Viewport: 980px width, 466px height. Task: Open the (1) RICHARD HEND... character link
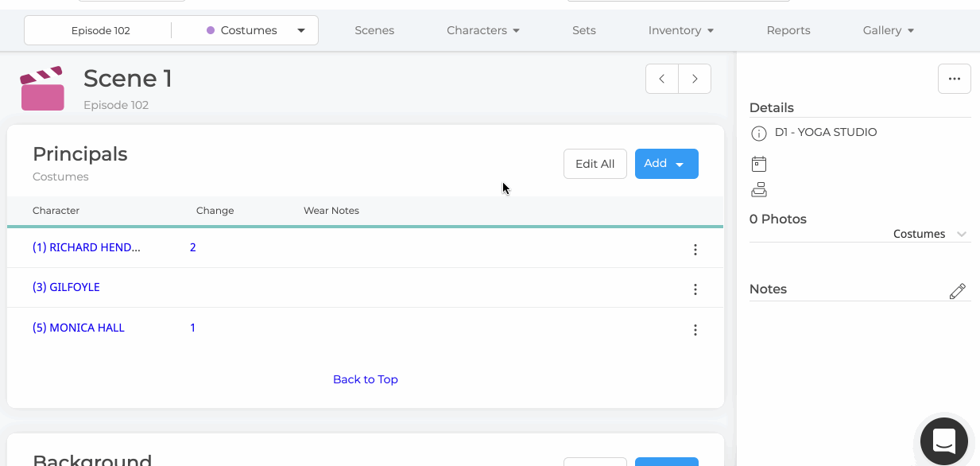(87, 247)
